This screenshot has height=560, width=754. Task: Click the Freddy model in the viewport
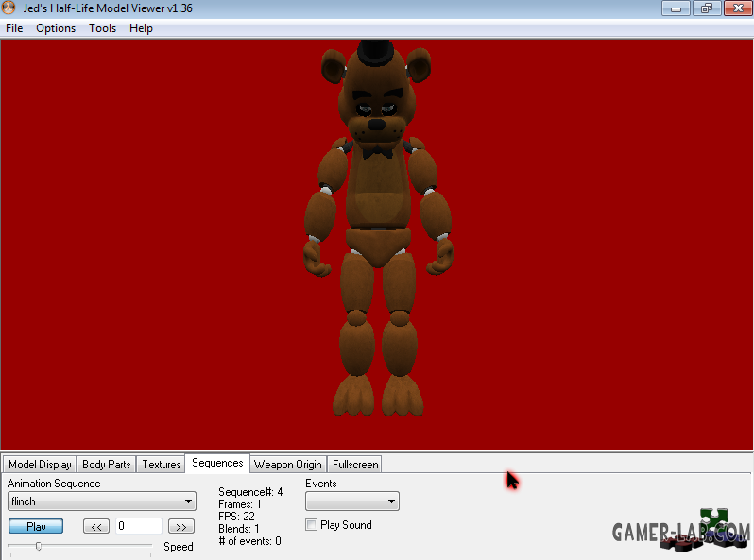(377, 229)
